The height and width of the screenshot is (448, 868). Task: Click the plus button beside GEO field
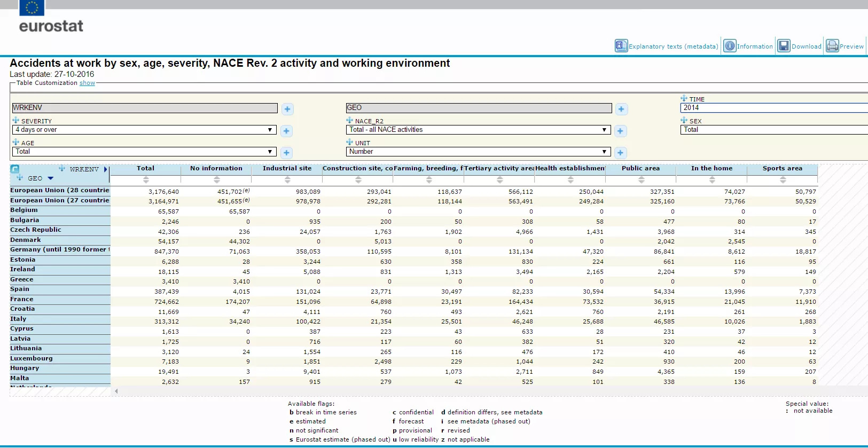[621, 109]
